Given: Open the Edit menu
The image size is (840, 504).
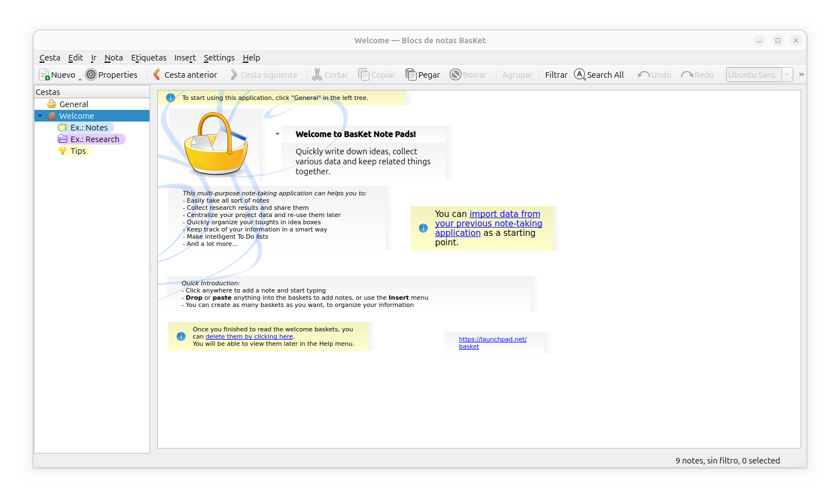Looking at the screenshot, I should [x=76, y=58].
